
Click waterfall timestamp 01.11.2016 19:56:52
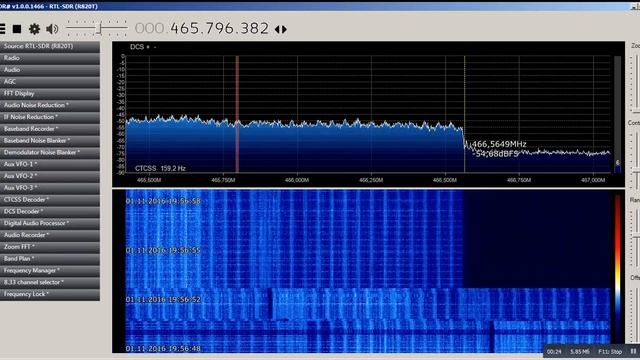coord(163,300)
